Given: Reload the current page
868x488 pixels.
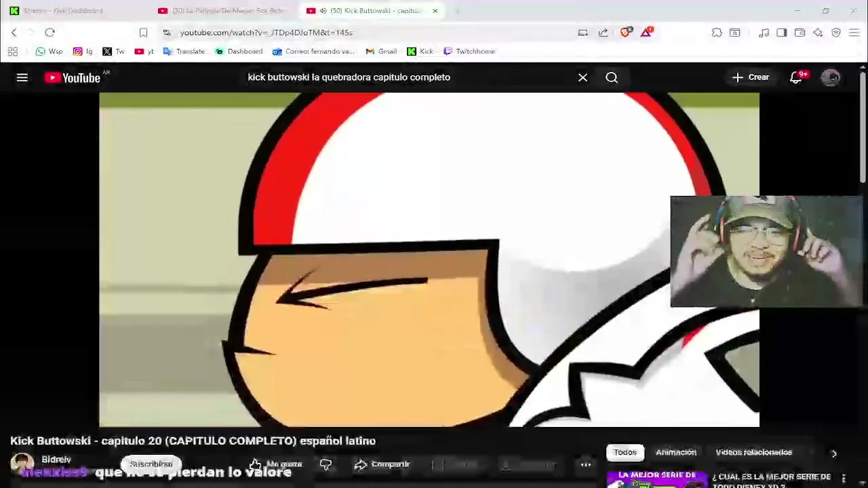Looking at the screenshot, I should (x=50, y=33).
